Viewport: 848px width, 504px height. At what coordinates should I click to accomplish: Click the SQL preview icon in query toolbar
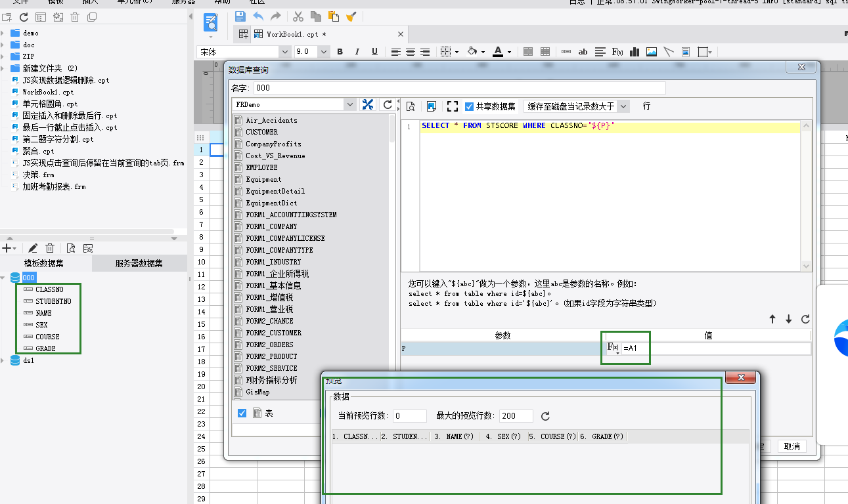click(411, 106)
